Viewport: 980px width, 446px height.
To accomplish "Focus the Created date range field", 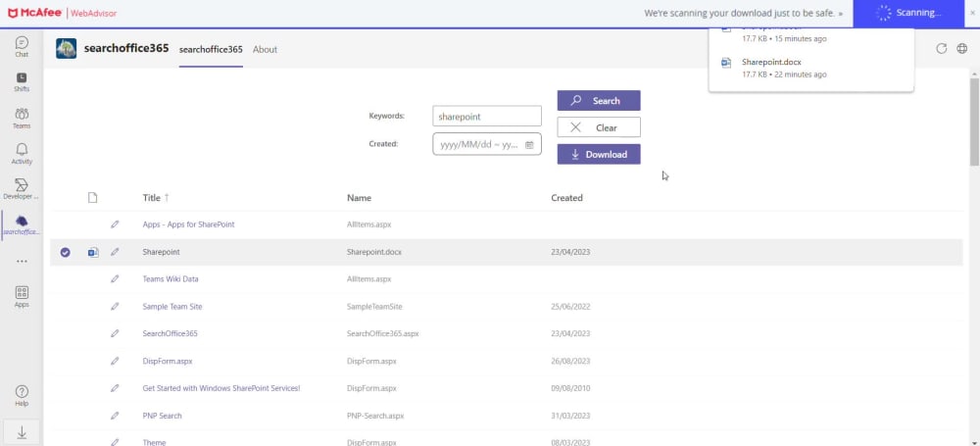I will [487, 144].
